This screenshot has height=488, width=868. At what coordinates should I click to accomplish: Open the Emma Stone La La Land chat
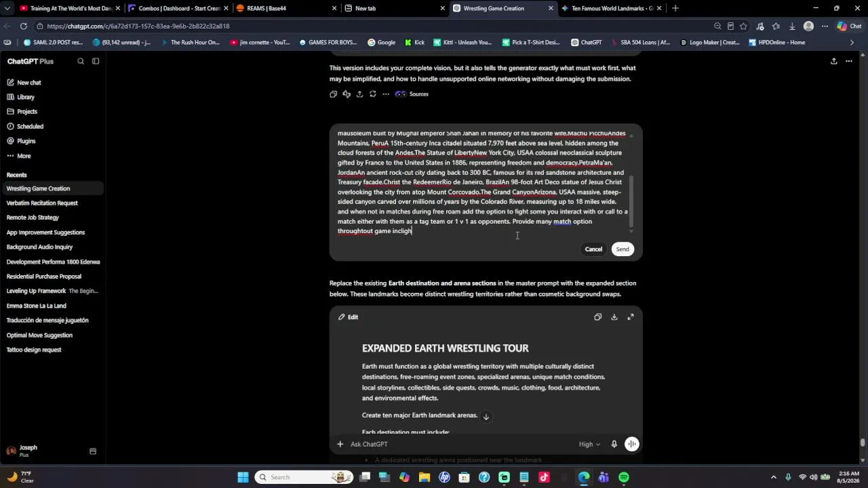(x=36, y=306)
